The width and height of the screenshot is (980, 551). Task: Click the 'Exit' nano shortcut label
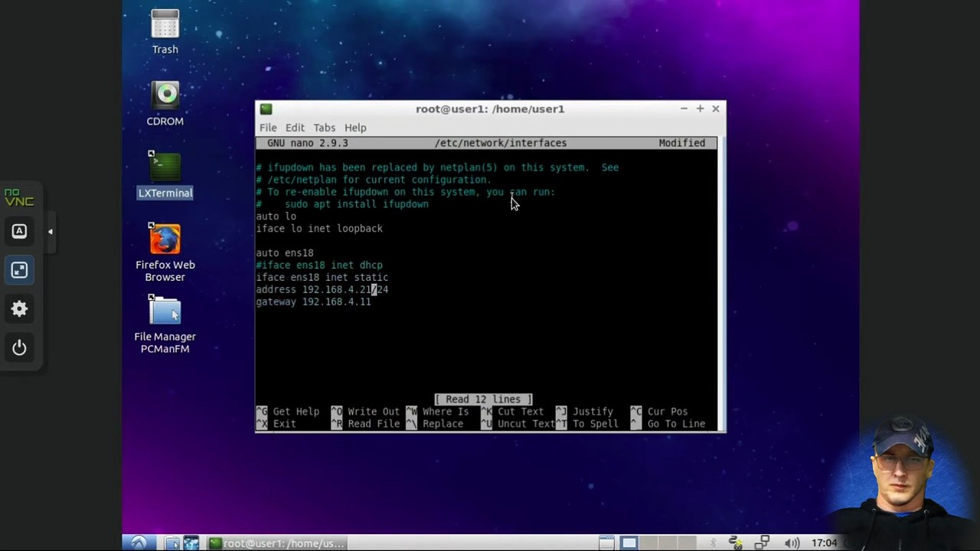point(284,424)
